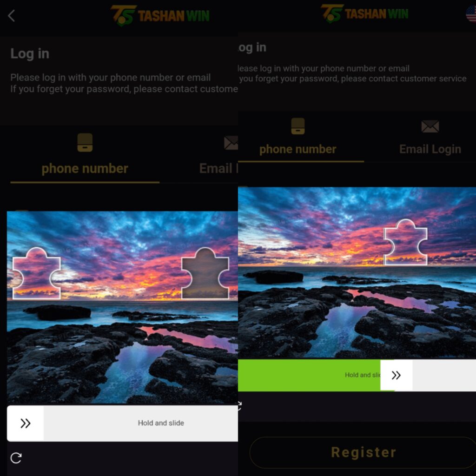
Task: Click the green filled slider track
Action: (309, 375)
